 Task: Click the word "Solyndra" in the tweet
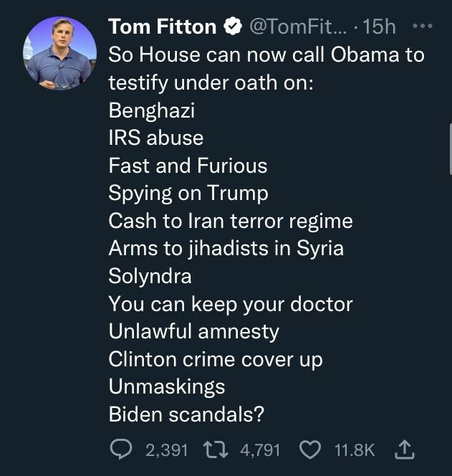tap(150, 276)
